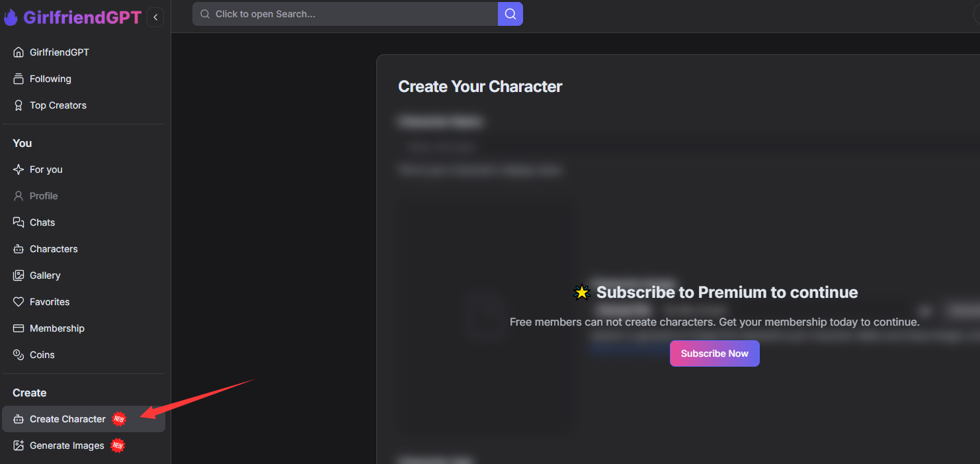Open the Membership text label

(57, 328)
